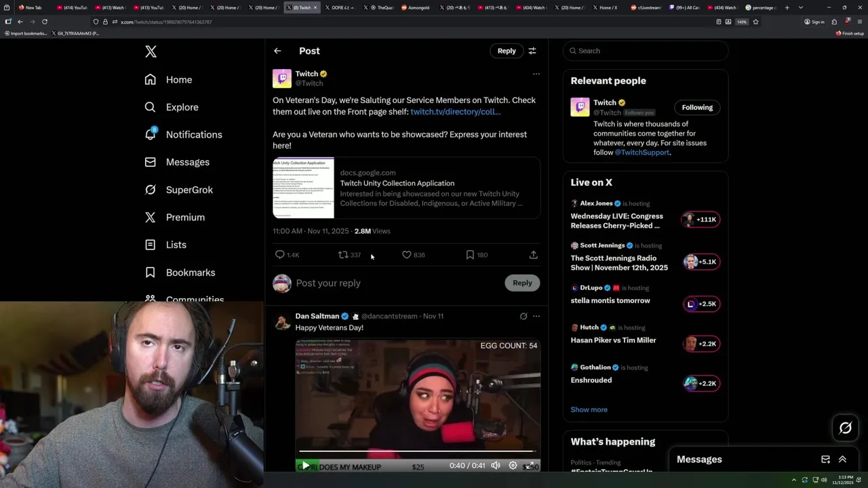Reload the page
Viewport: 868px width, 488px height.
[45, 22]
